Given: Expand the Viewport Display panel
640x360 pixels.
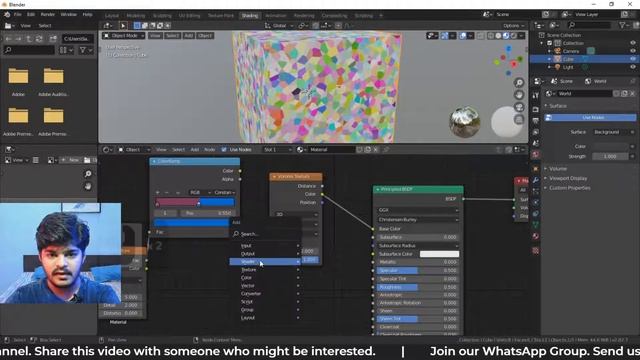Looking at the screenshot, I should (568, 178).
